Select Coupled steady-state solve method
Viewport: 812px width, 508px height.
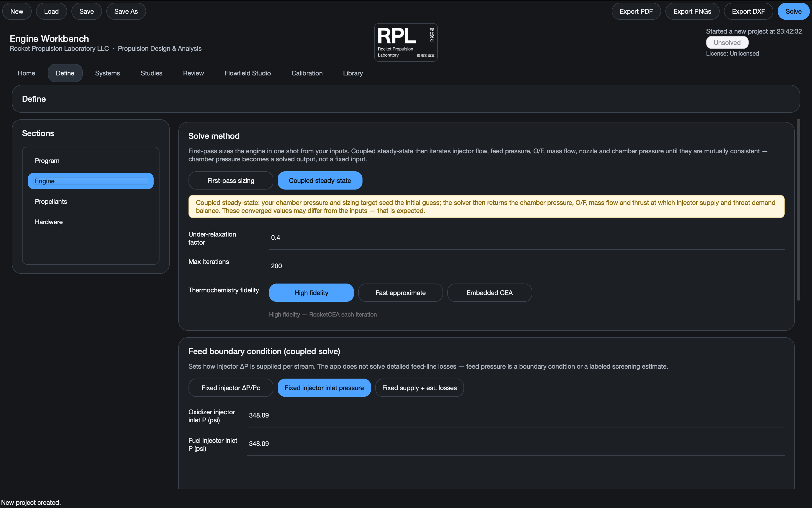(x=320, y=180)
